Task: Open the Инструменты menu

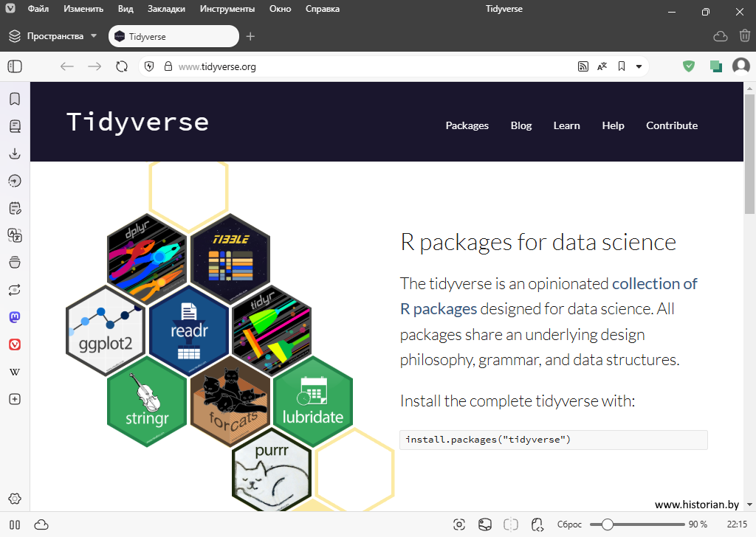Action: pyautogui.click(x=227, y=10)
